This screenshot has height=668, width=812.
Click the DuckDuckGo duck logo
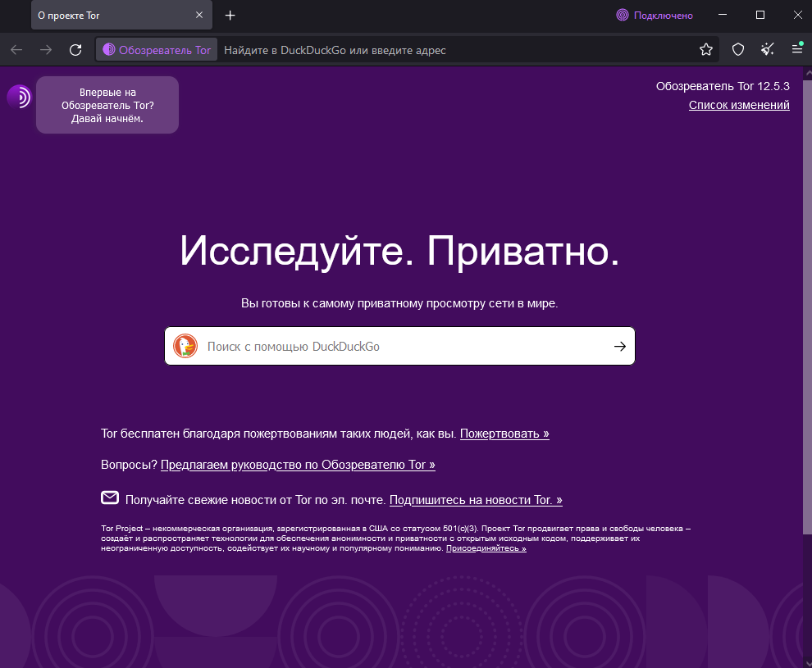pos(185,346)
